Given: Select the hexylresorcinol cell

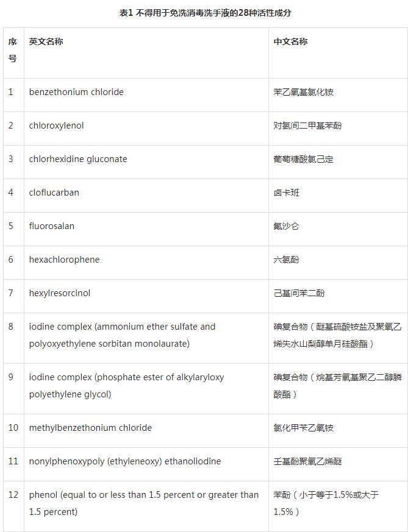Looking at the screenshot, I should [x=60, y=293].
